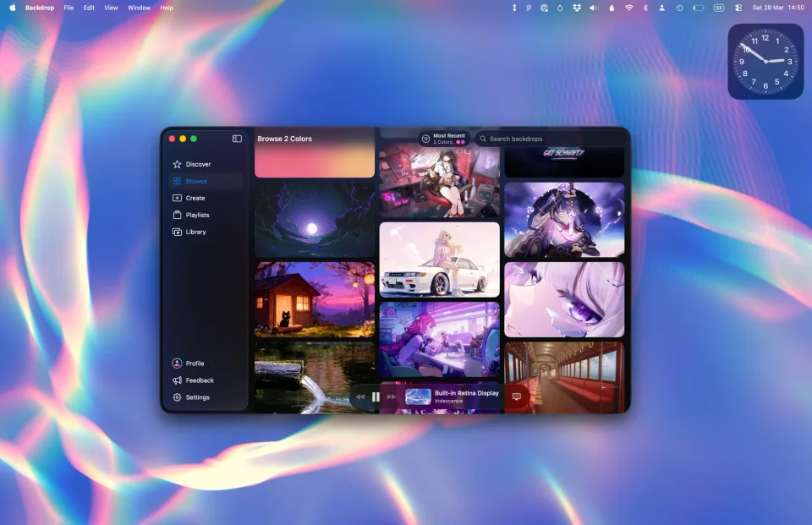Click the clock-with-exclamation menu bar icon

tap(679, 8)
